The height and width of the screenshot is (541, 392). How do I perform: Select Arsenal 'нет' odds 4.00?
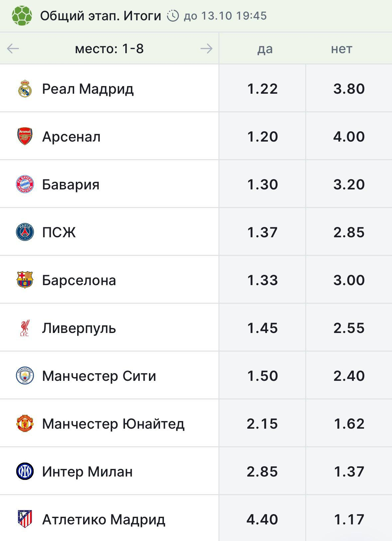pyautogui.click(x=349, y=136)
